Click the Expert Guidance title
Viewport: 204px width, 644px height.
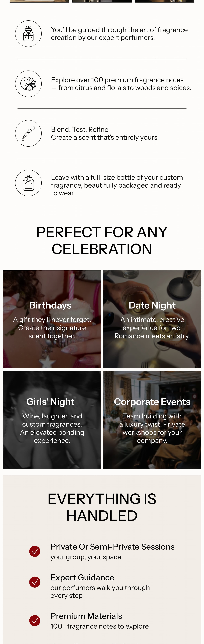pos(82,577)
